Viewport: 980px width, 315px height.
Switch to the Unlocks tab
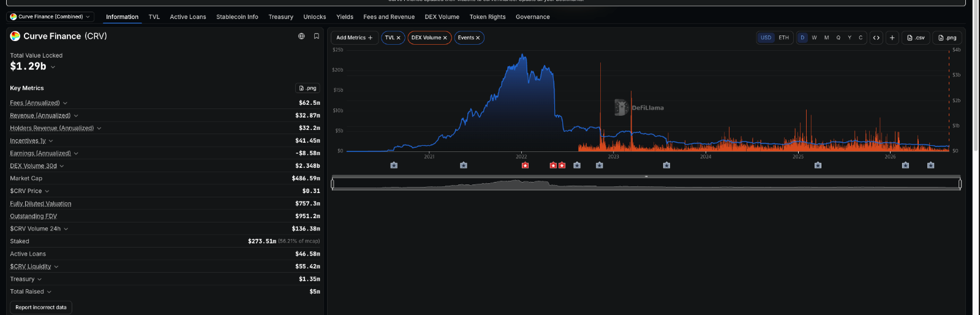(x=315, y=17)
